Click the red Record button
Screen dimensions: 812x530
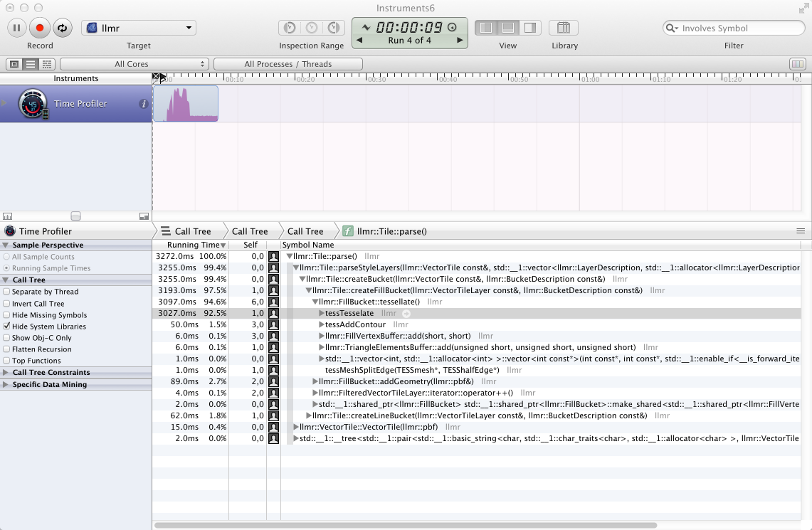click(40, 28)
